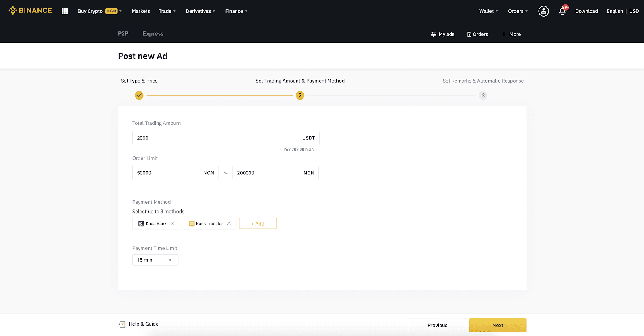Click Select up to 3 methods text
Viewport: 644px width, 336px height.
coord(158,212)
